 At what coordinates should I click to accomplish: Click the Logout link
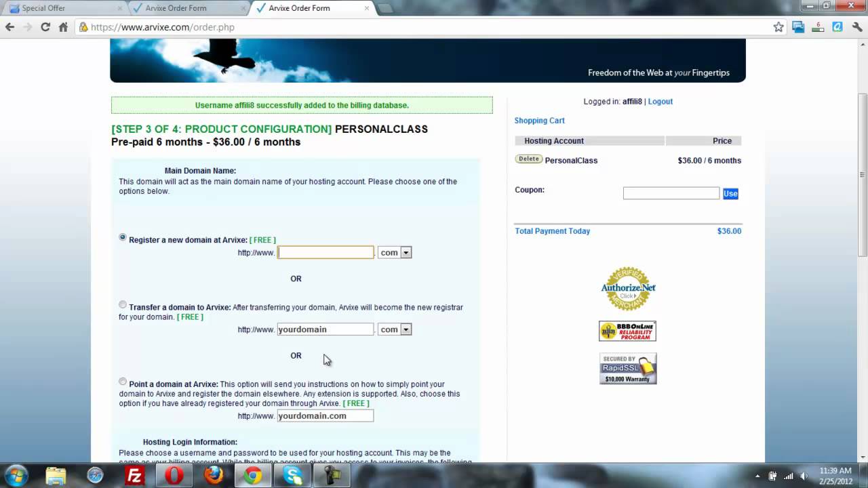660,102
